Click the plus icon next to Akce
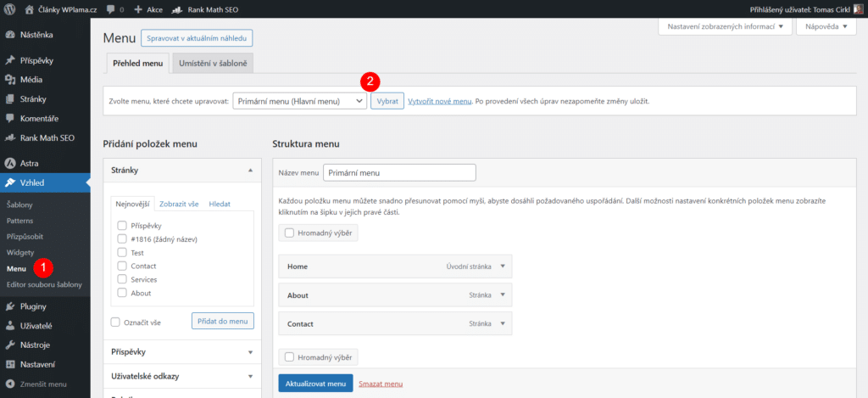This screenshot has width=868, height=398. click(x=138, y=9)
